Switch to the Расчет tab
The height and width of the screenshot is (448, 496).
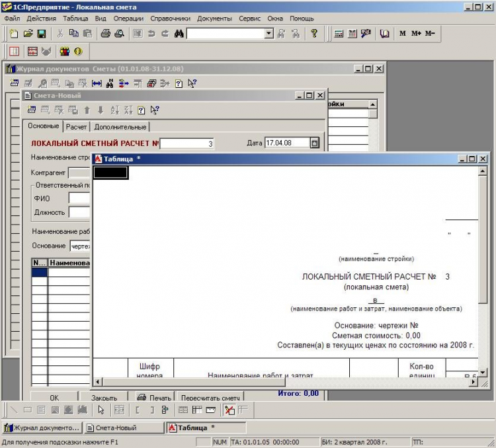[x=76, y=127]
